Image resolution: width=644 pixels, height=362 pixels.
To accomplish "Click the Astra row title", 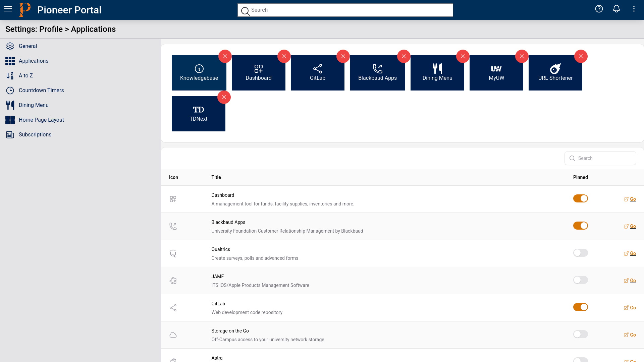I will point(217,358).
